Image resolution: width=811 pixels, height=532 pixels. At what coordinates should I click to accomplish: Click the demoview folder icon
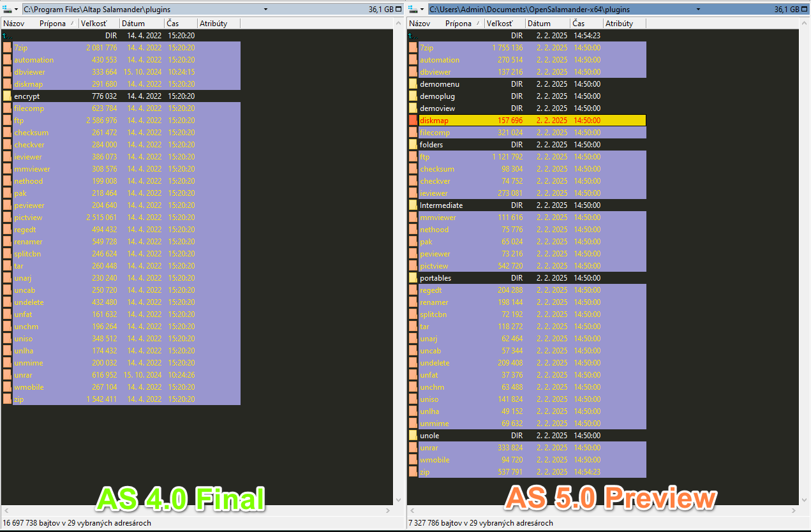tap(413, 108)
